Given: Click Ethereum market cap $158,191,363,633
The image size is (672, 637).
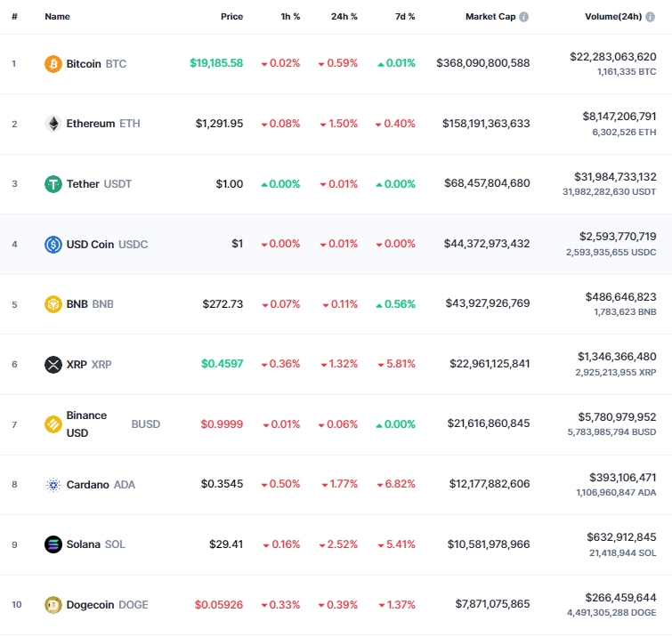Looking at the screenshot, I should (x=486, y=124).
